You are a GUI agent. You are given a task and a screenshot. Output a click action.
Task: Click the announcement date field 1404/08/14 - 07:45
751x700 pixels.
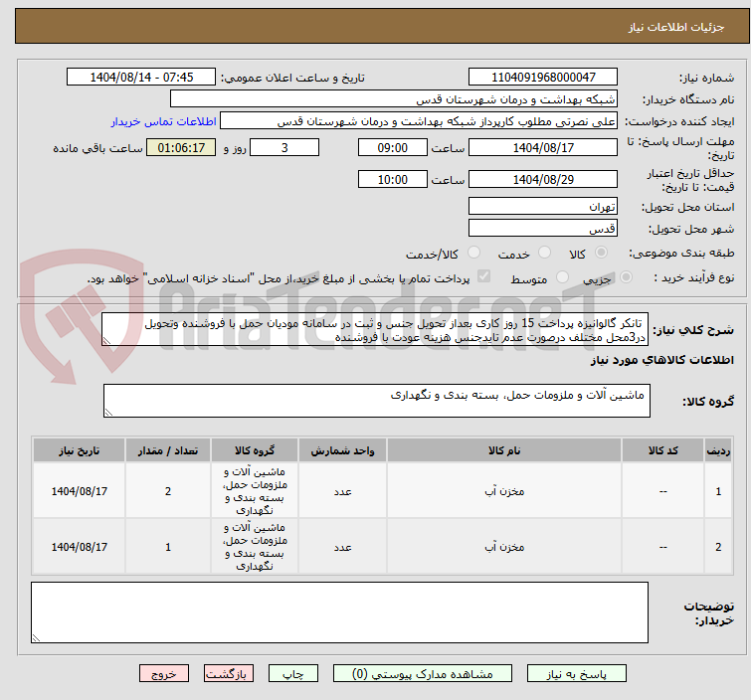tap(141, 78)
